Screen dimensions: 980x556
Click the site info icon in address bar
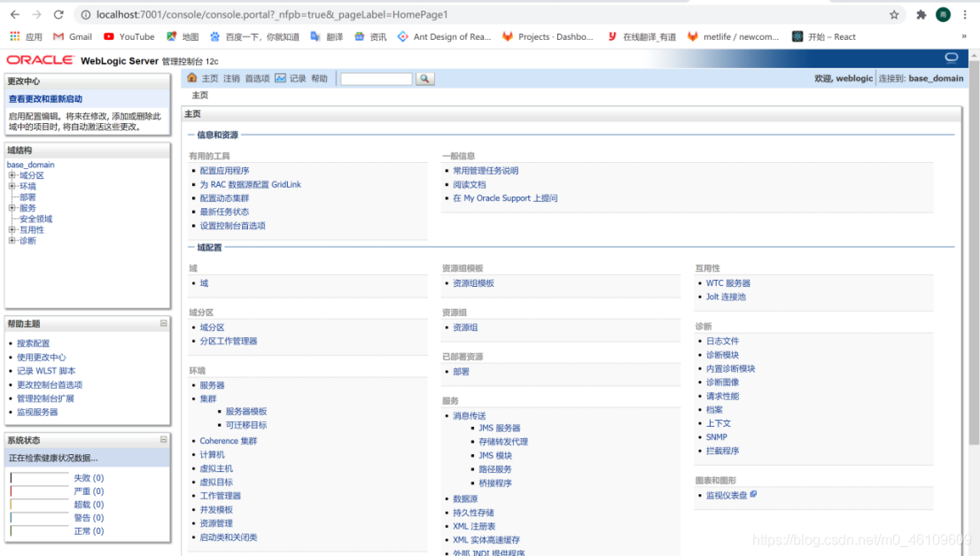86,14
